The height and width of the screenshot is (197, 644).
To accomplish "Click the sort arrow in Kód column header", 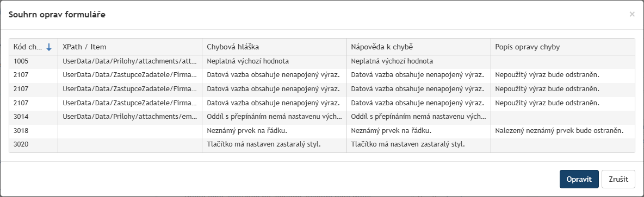I will pyautogui.click(x=49, y=47).
